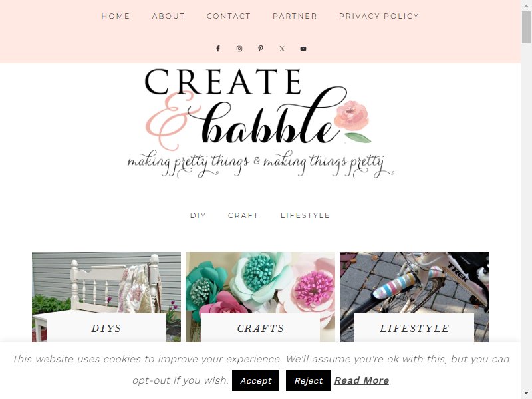Open the About page

pyautogui.click(x=168, y=16)
